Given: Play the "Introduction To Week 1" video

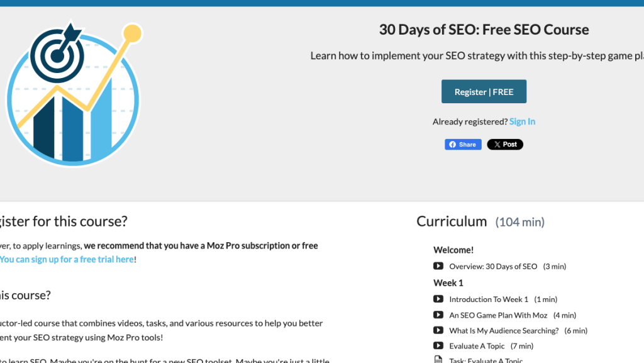Looking at the screenshot, I should click(438, 299).
